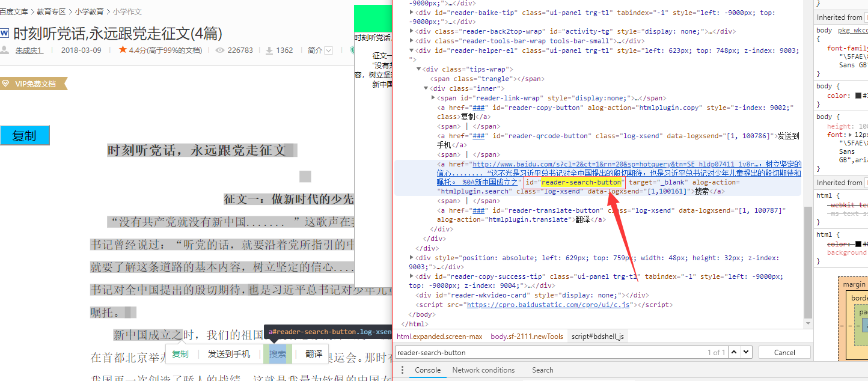The image size is (868, 381).
Task: Open the cpro.baidustatic.com script link
Action: point(548,305)
